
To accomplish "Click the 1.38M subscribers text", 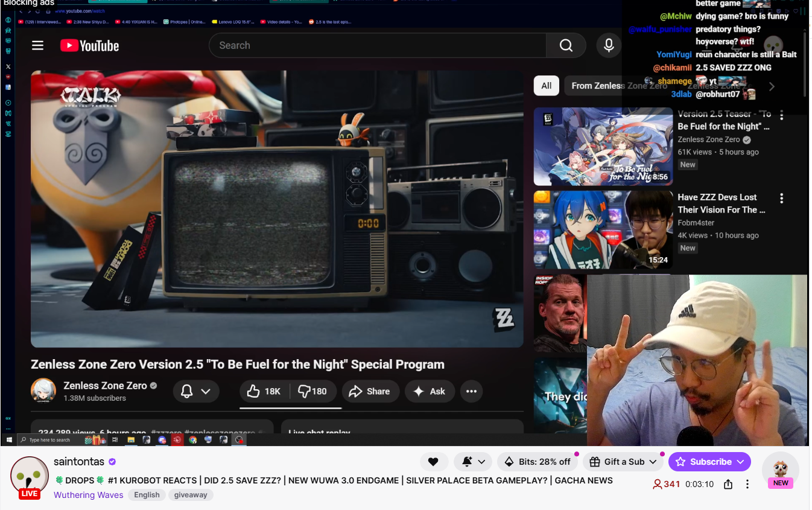I will (x=95, y=398).
